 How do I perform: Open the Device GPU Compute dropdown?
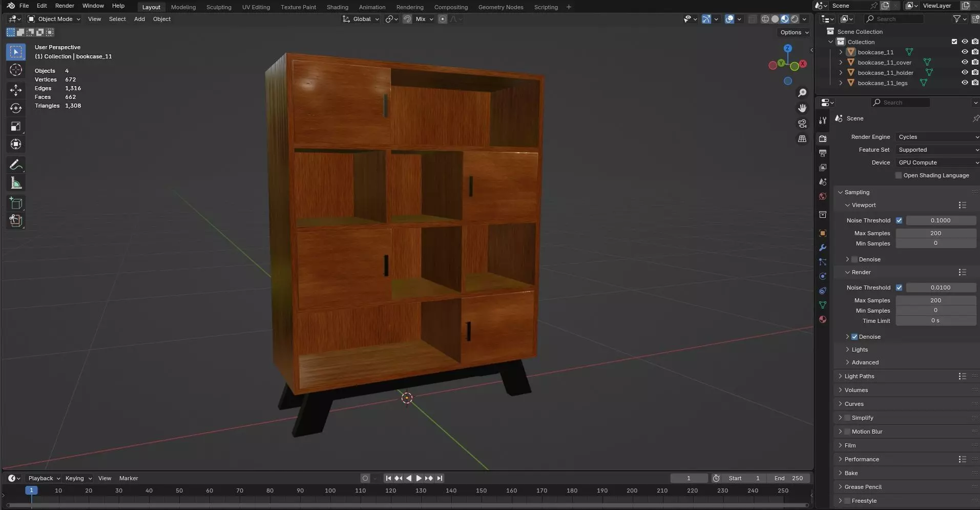coord(937,162)
